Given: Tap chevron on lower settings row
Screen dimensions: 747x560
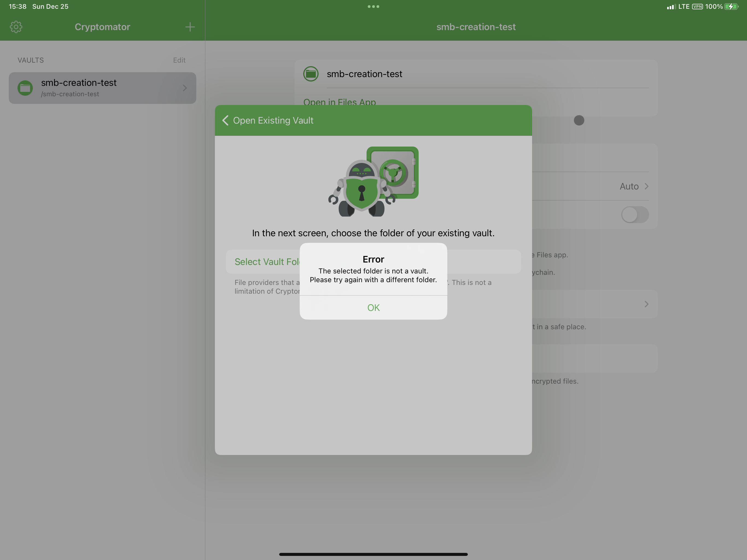Looking at the screenshot, I should [x=646, y=304].
